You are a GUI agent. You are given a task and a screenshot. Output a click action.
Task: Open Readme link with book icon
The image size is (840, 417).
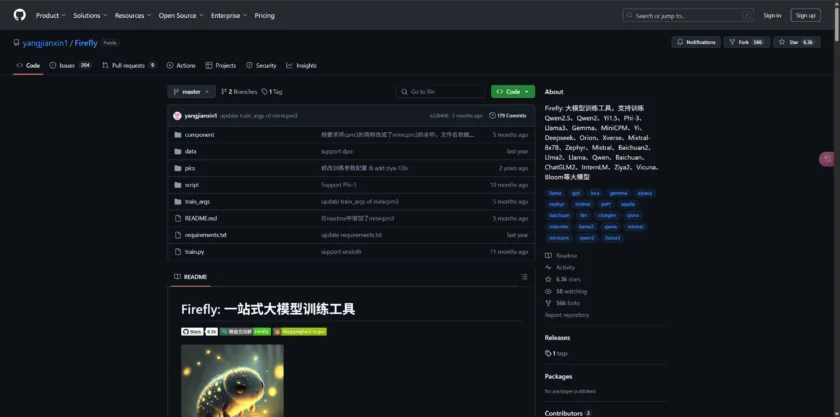click(x=561, y=256)
